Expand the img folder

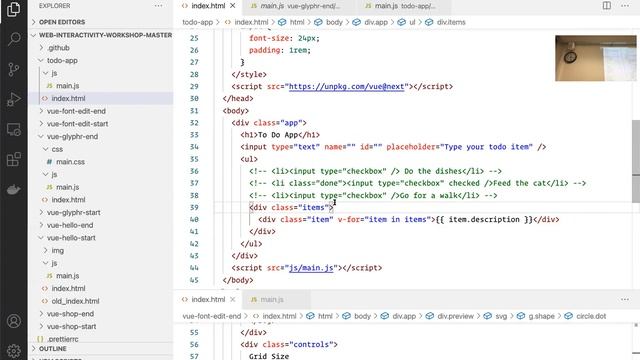(x=58, y=250)
